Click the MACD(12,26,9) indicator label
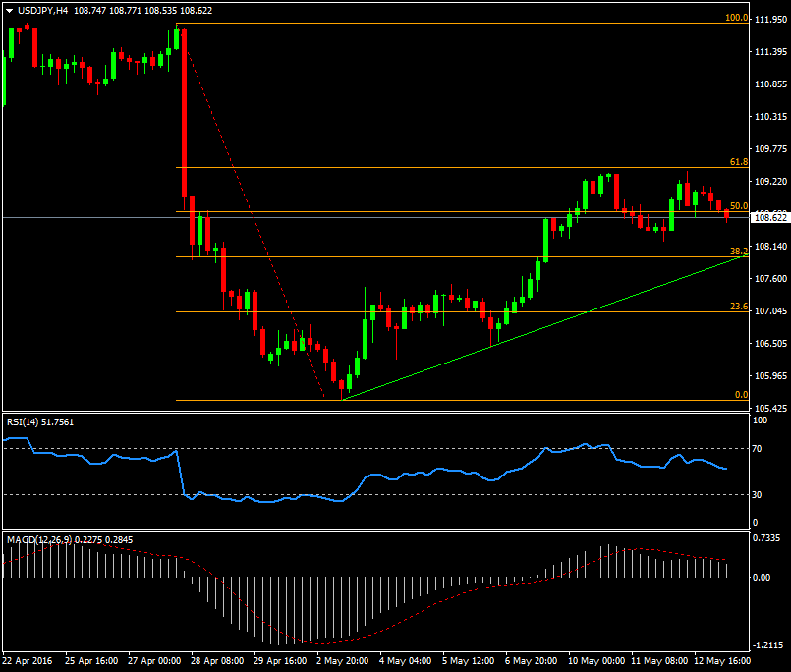The image size is (791, 672). point(37,539)
